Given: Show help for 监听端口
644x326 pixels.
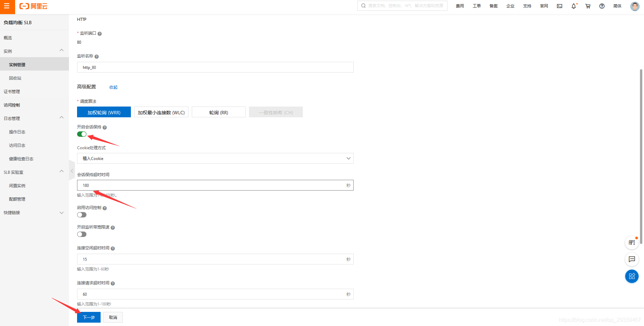Looking at the screenshot, I should click(100, 34).
